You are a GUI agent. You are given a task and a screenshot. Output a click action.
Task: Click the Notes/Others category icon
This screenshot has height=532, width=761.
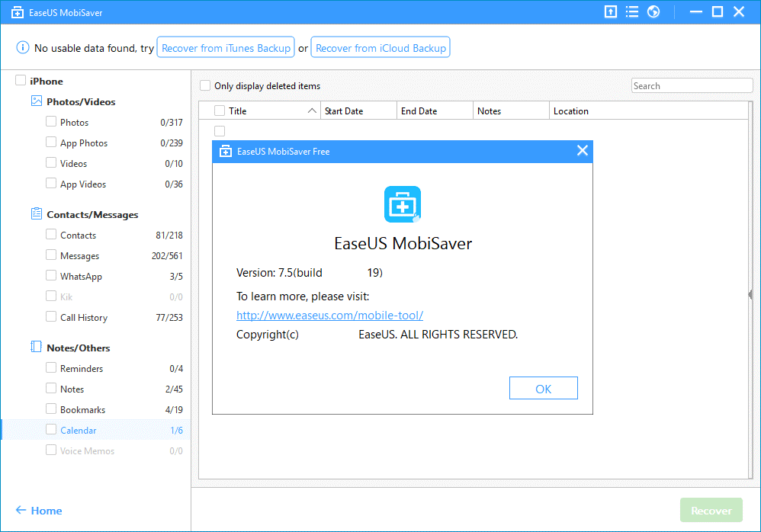(x=37, y=347)
